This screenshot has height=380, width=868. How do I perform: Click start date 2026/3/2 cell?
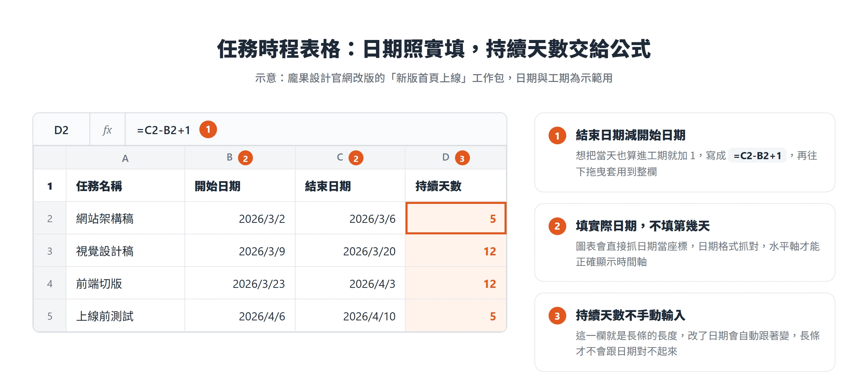click(240, 218)
